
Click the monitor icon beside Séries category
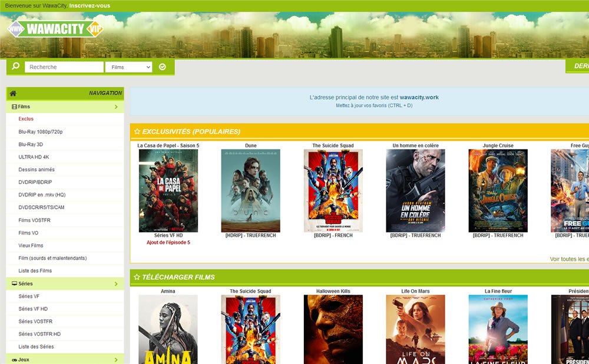tap(14, 284)
